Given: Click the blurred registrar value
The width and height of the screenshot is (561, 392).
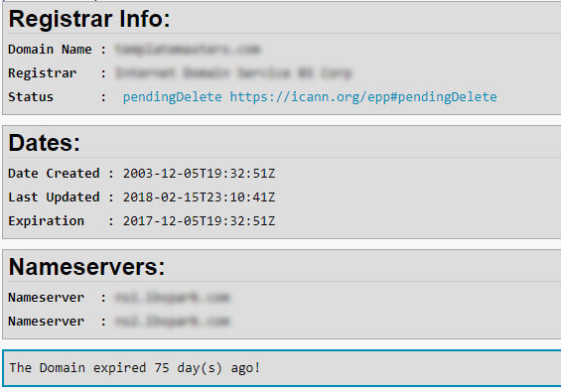Looking at the screenshot, I should click(234, 73).
